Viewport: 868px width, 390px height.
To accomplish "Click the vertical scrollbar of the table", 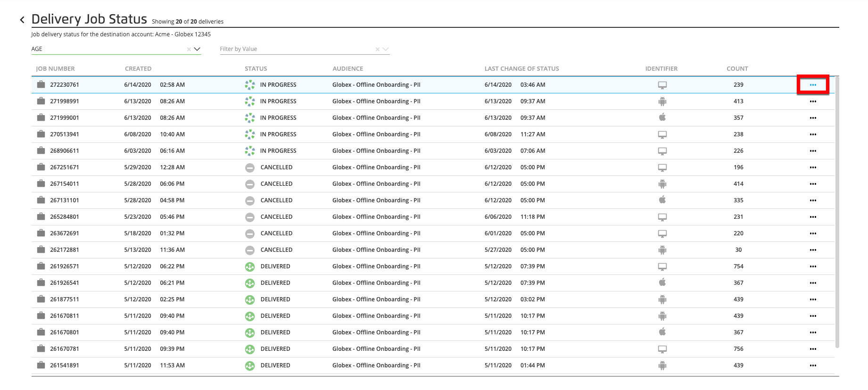I will tap(837, 212).
